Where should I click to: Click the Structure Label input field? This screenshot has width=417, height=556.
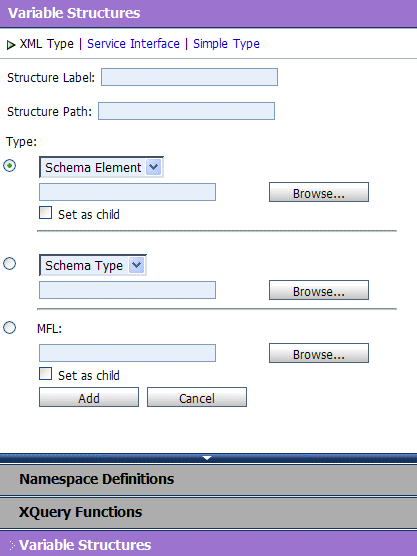pos(189,77)
